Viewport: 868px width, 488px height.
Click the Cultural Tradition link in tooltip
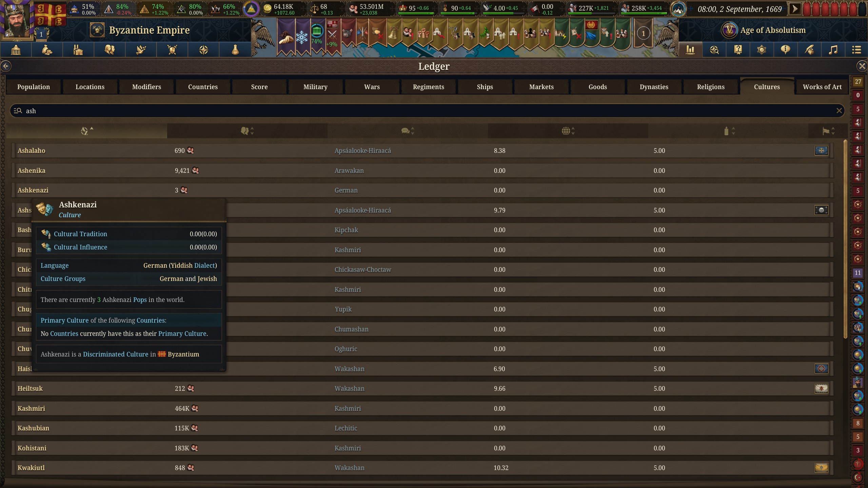coord(80,234)
